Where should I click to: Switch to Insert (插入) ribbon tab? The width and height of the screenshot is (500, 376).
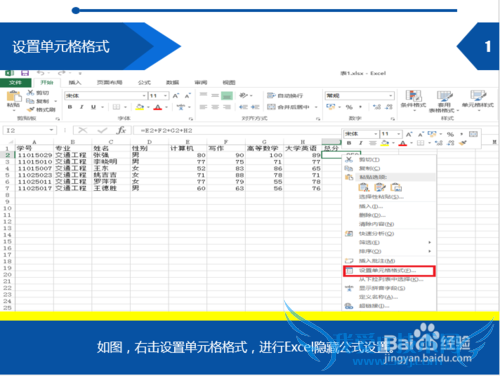[x=75, y=82]
